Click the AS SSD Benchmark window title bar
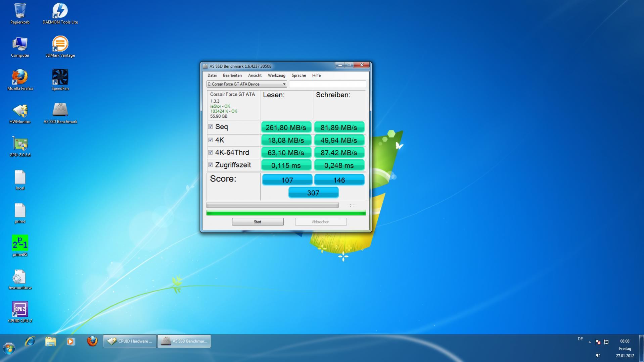644x362 pixels. [x=269, y=66]
